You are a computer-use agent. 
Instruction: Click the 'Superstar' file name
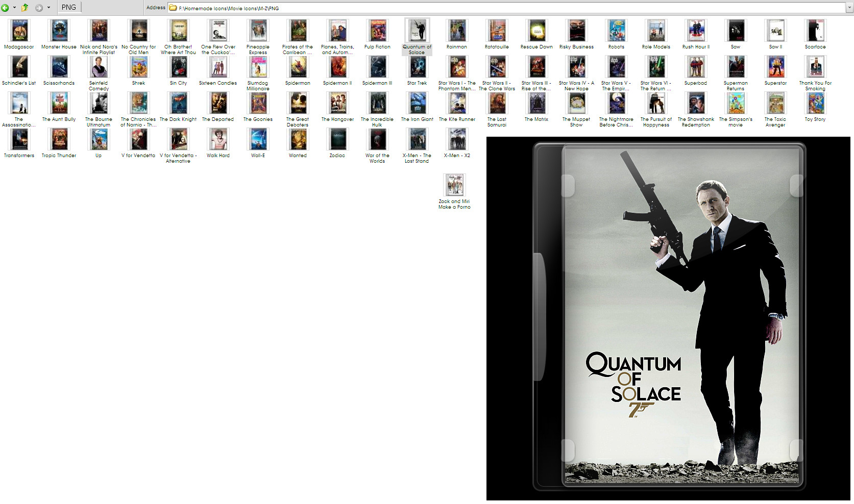click(775, 83)
